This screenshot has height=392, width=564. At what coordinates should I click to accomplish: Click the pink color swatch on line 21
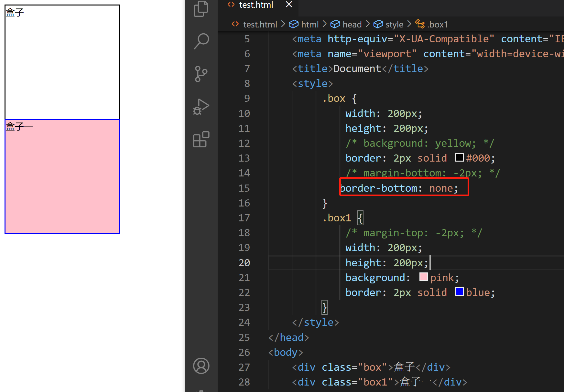coord(423,277)
